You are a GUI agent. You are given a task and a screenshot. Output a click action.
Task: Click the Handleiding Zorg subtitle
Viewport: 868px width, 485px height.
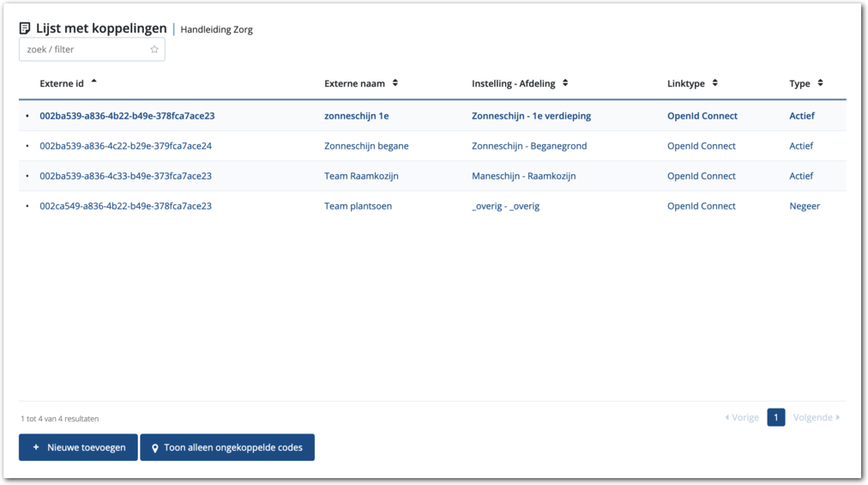[216, 30]
